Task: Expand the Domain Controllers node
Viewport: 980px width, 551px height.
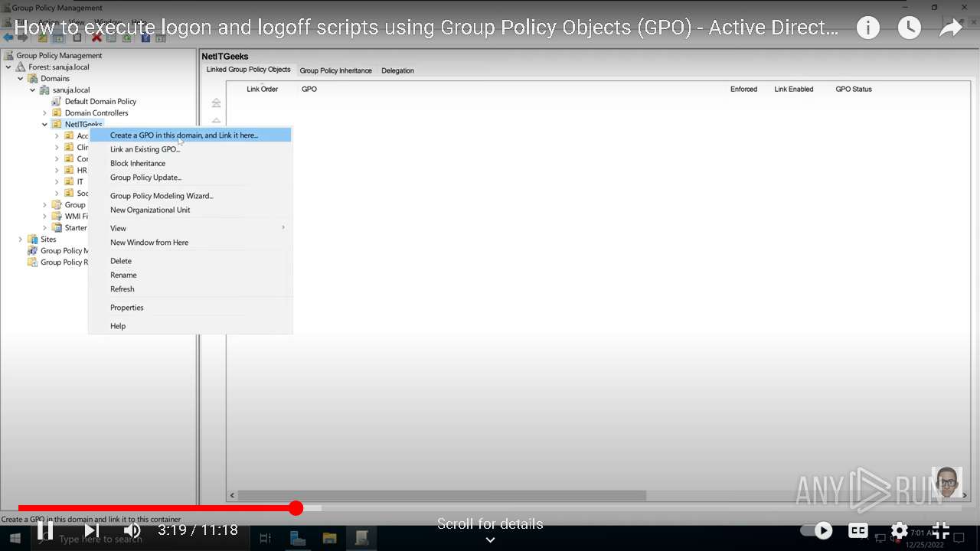Action: [45, 113]
